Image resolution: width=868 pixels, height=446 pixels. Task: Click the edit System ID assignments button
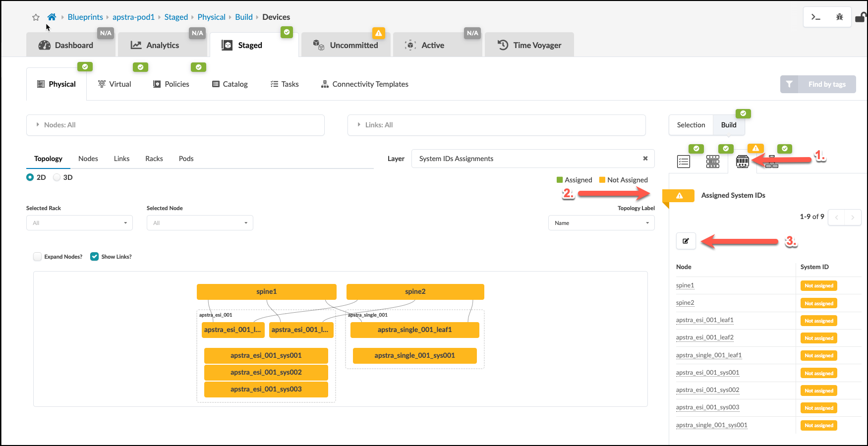(686, 241)
